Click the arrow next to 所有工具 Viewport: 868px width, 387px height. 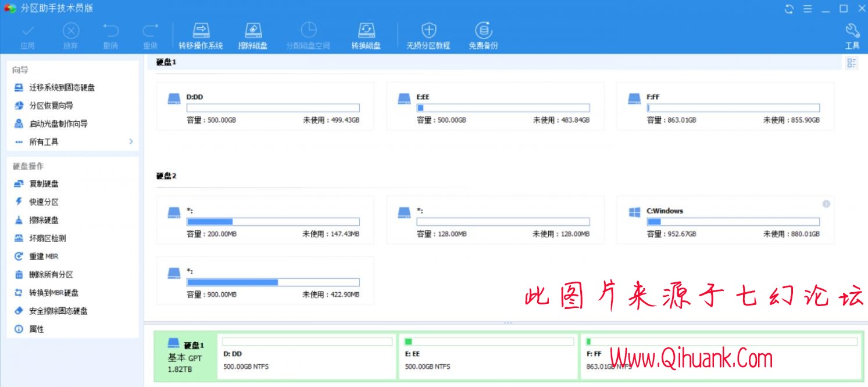(131, 142)
